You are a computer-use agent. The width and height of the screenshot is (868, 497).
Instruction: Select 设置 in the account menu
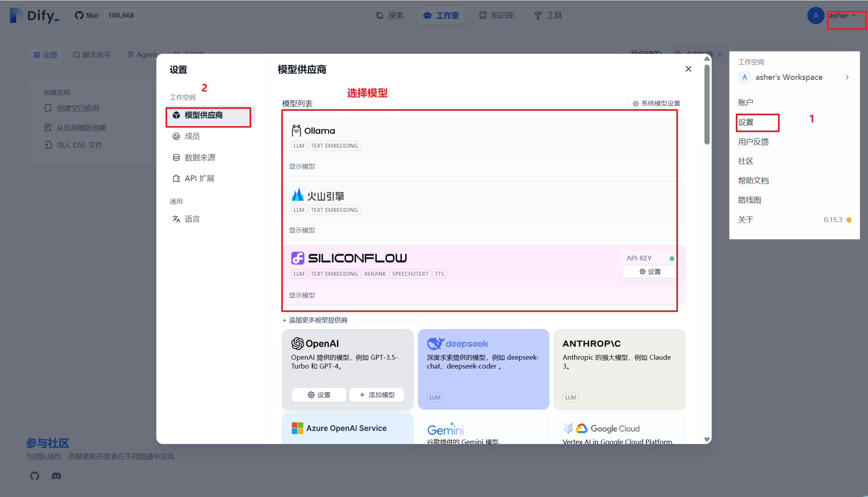746,122
